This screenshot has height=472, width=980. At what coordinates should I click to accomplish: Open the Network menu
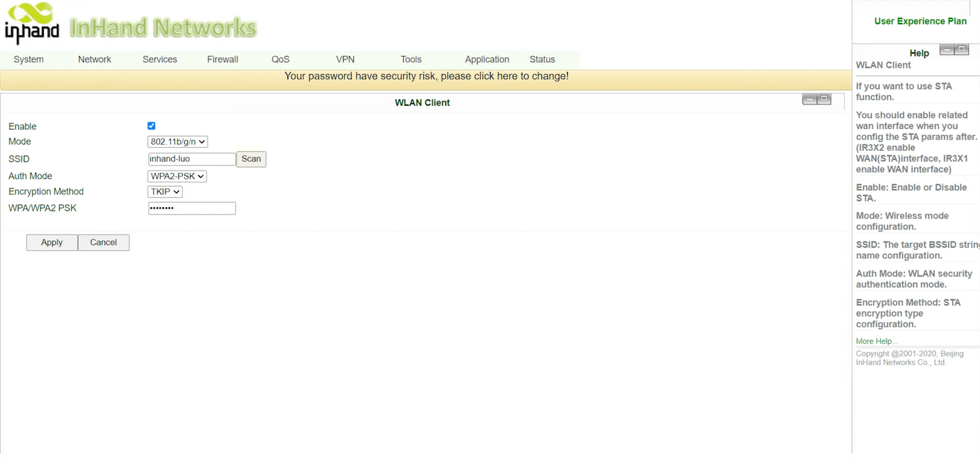95,59
